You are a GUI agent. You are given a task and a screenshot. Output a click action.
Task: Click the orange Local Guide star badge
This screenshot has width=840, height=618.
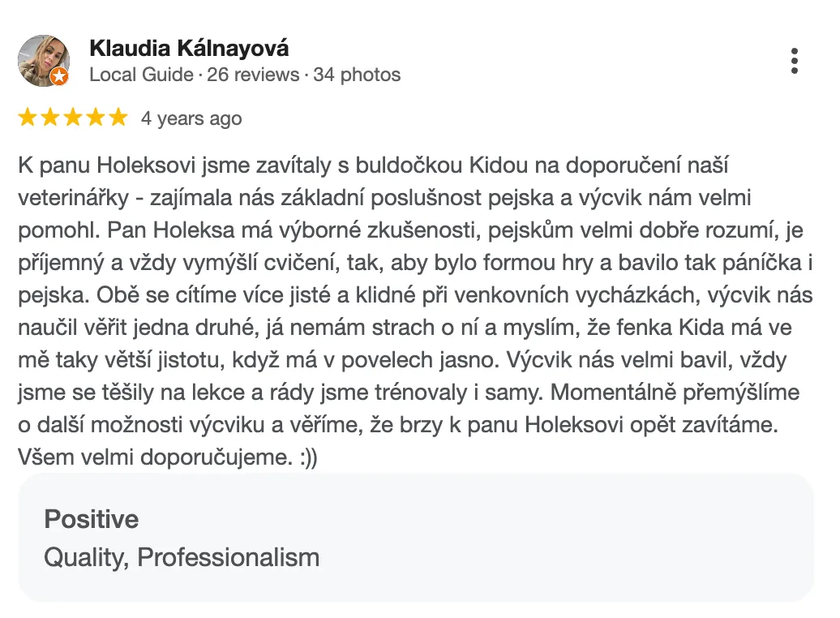click(59, 77)
